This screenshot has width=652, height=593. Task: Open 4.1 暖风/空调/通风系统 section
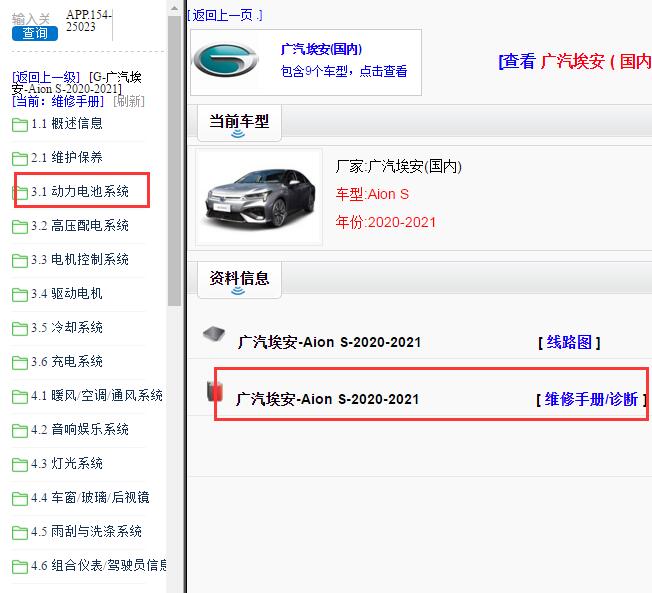click(x=96, y=395)
